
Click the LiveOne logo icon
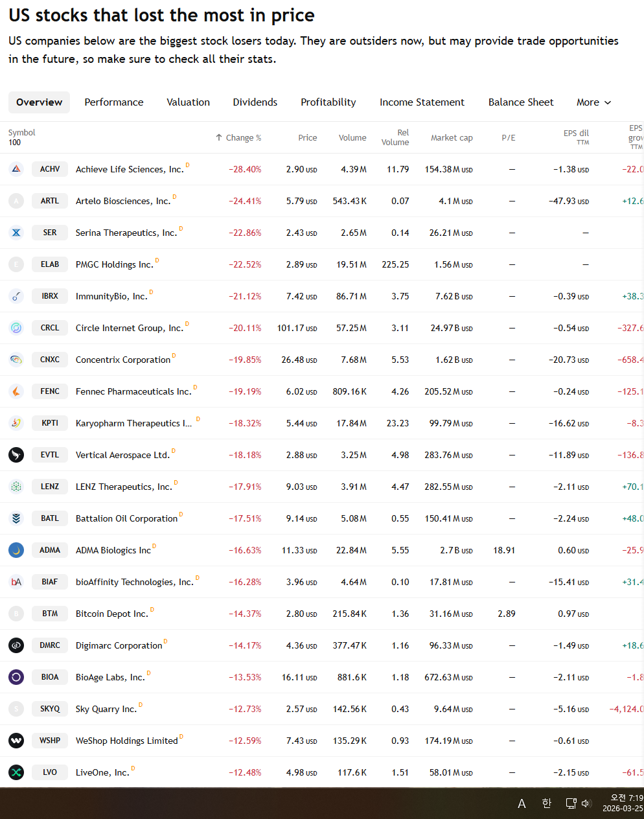16,772
